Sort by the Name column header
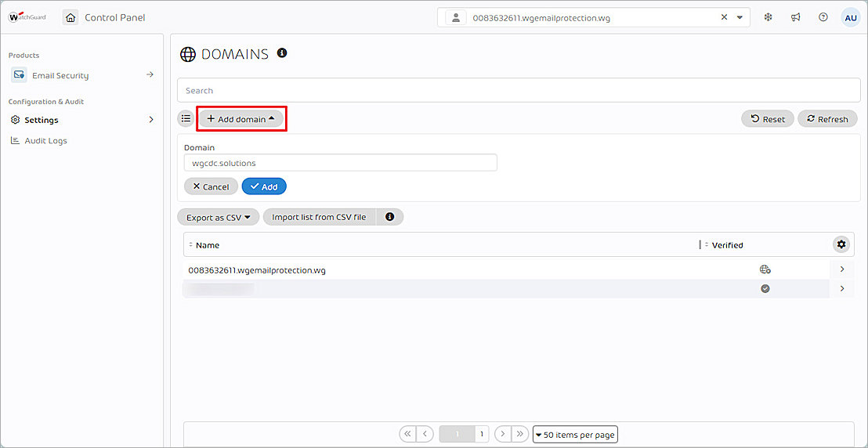Image resolution: width=868 pixels, height=448 pixels. click(208, 245)
